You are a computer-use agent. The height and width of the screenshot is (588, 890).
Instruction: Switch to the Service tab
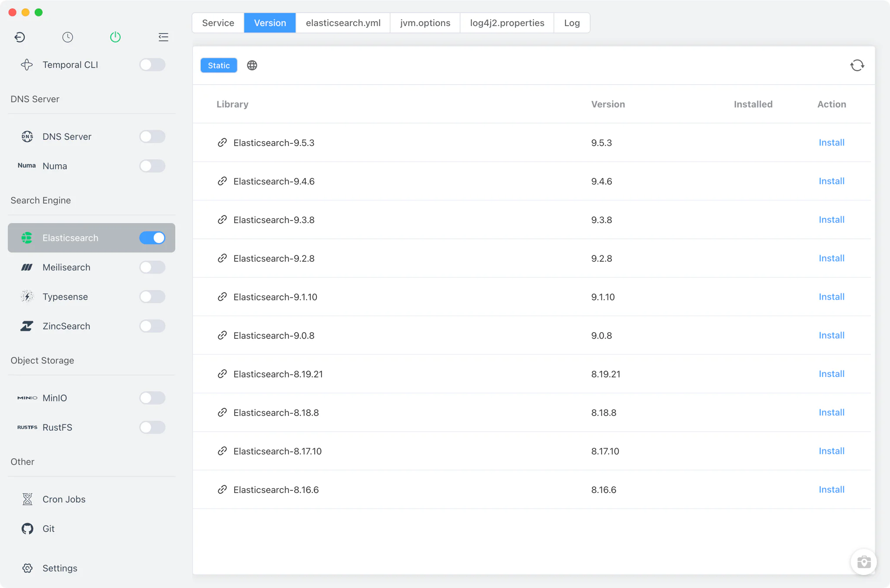tap(218, 23)
